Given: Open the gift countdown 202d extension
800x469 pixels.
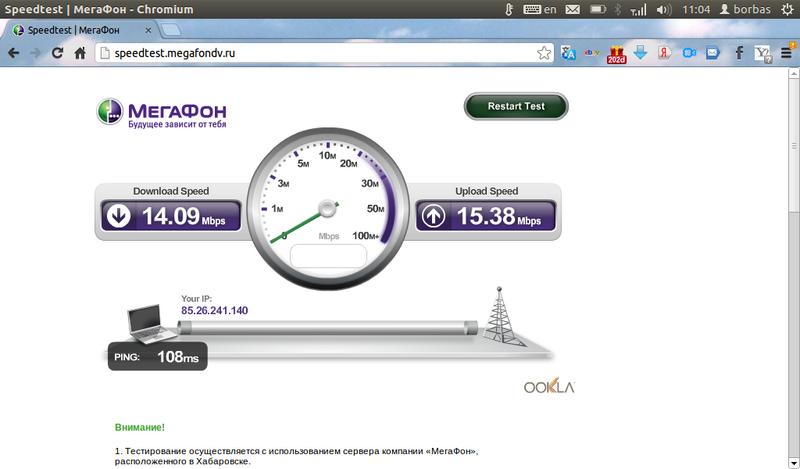Looking at the screenshot, I should coord(616,54).
